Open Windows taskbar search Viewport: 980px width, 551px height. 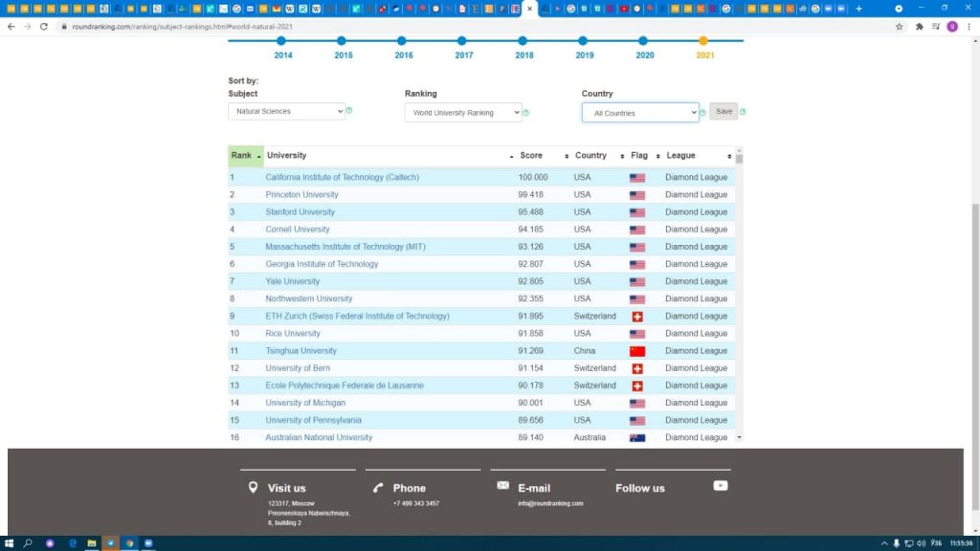(x=28, y=543)
